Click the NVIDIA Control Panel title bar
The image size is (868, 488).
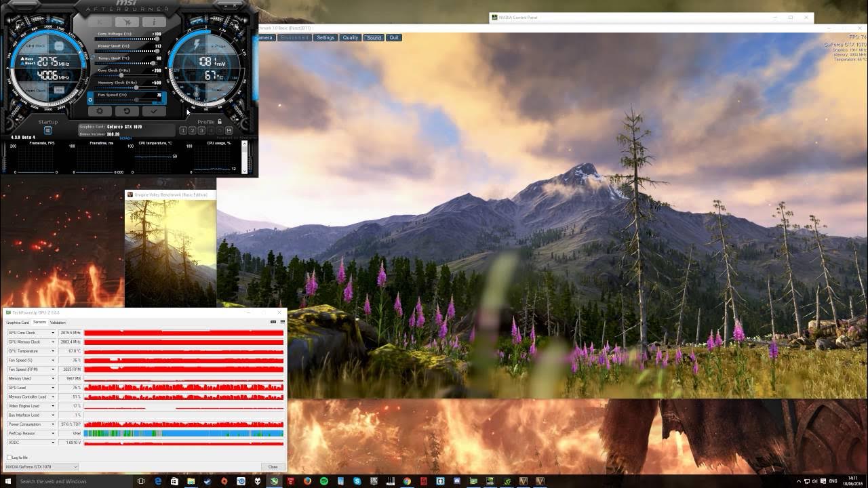pos(651,17)
